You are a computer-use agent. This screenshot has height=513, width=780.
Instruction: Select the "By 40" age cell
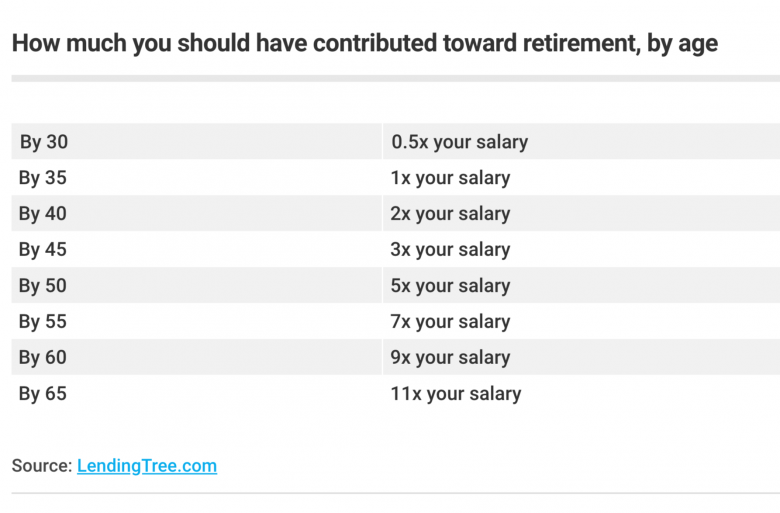tap(43, 214)
